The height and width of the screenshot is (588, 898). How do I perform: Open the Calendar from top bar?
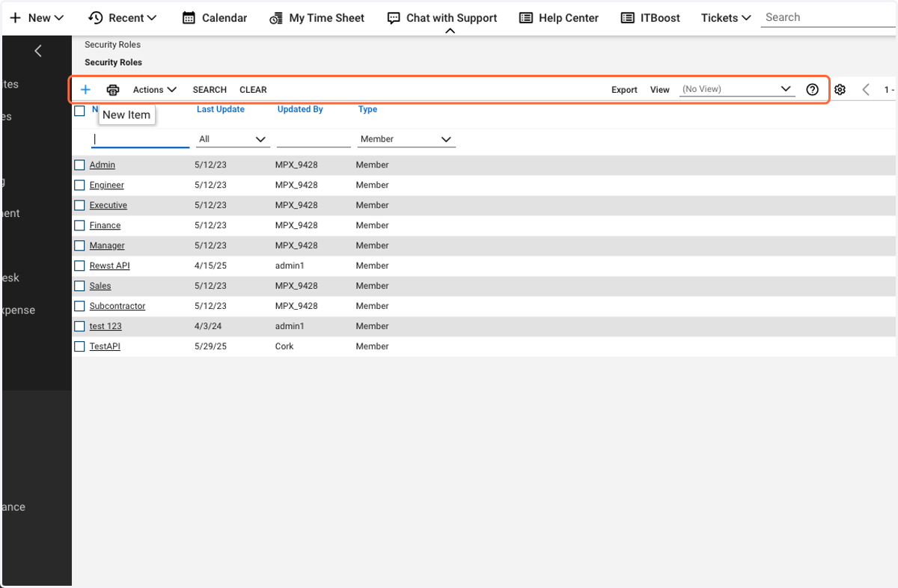pyautogui.click(x=215, y=18)
